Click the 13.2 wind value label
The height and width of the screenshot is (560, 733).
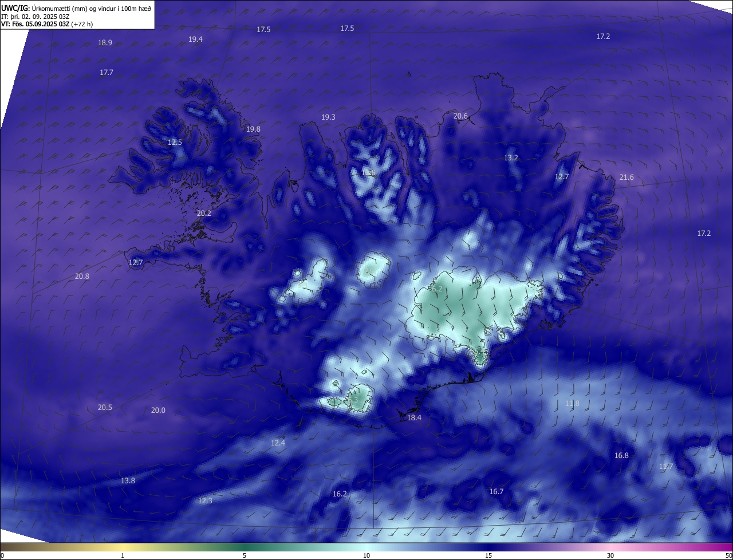click(511, 157)
